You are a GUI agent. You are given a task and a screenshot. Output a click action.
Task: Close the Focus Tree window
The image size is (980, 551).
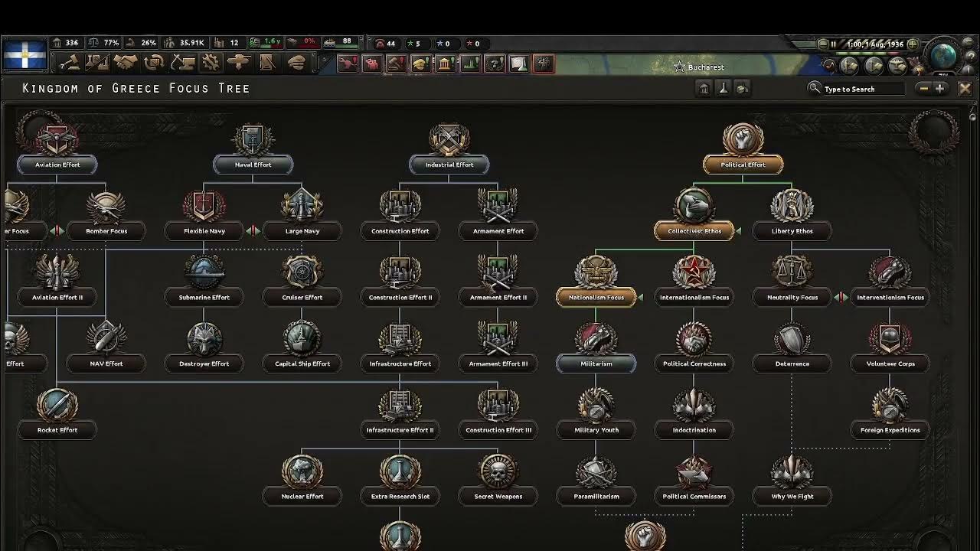click(965, 89)
